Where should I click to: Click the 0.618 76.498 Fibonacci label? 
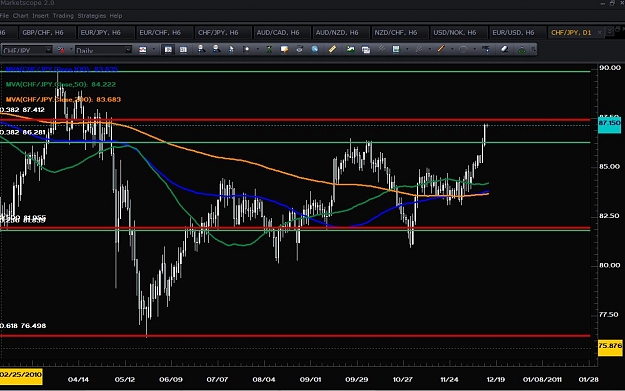click(23, 326)
